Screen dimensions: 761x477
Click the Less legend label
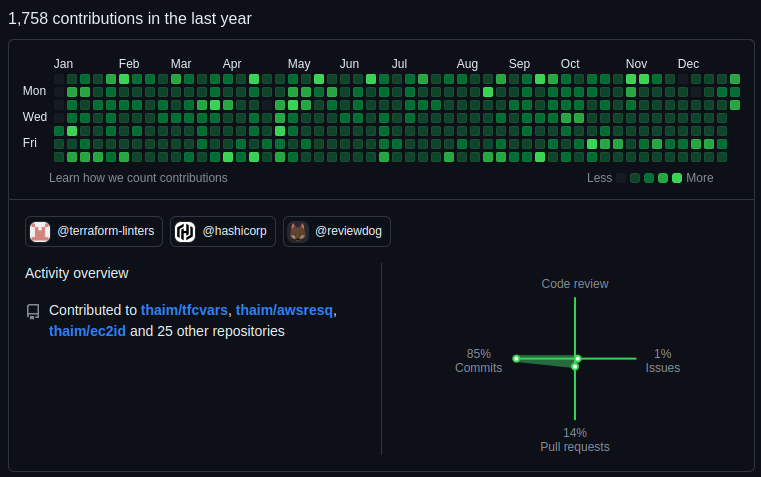click(599, 178)
